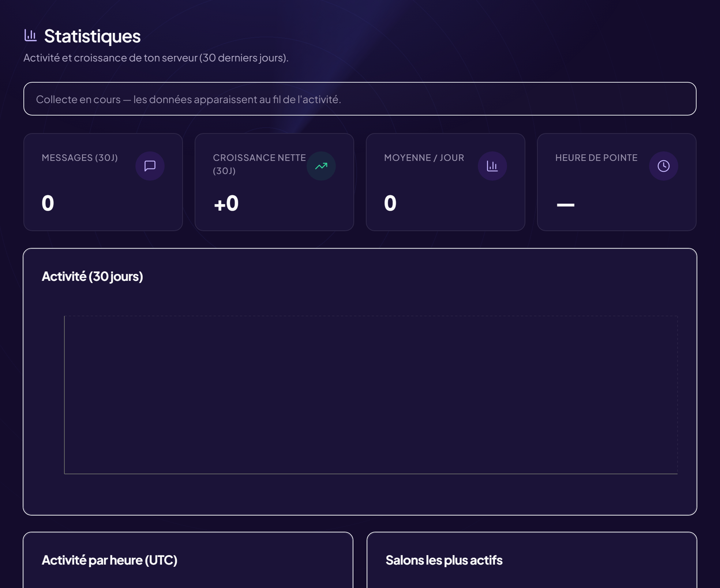Click the dash value under Heure de pointe
The width and height of the screenshot is (720, 588).
click(x=566, y=205)
